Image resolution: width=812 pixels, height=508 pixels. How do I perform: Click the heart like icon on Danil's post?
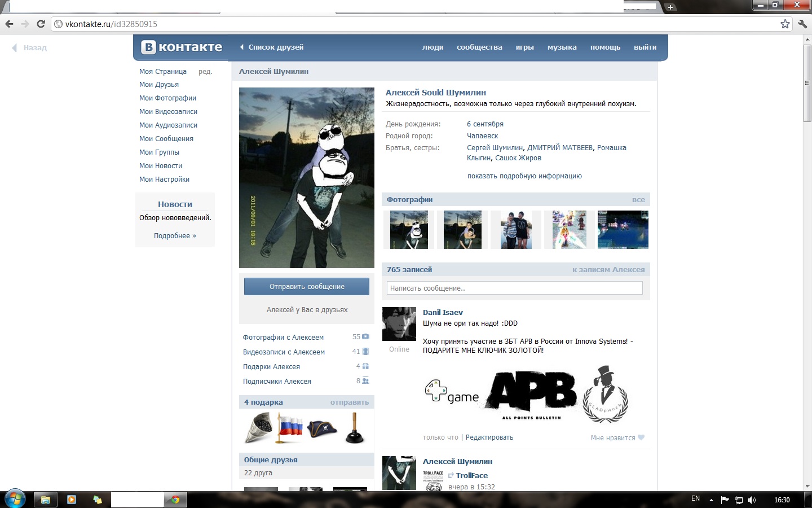641,437
